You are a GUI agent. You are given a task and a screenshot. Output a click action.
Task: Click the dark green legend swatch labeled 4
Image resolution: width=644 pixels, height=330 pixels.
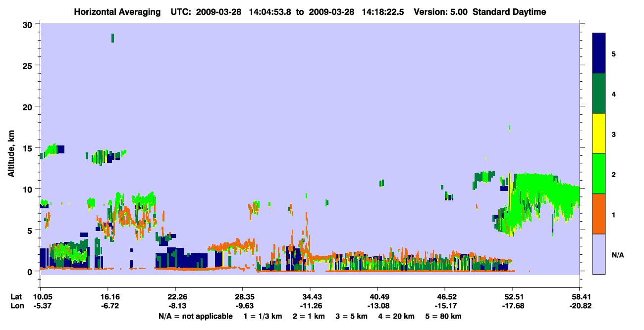tap(599, 94)
